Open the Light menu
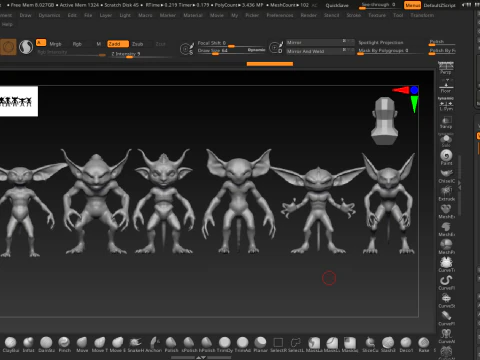 point(125,15)
